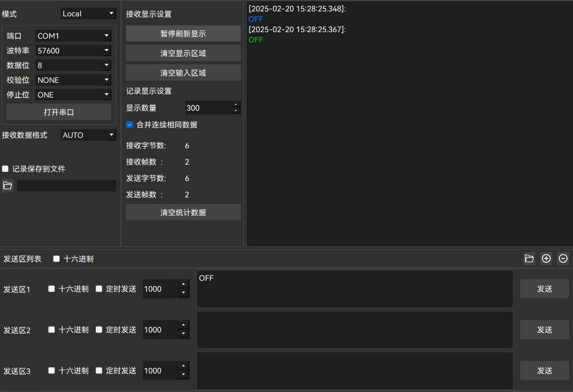573x392 pixels.
Task: Open the 接收数据格式 AUTO dropdown
Action: 88,135
